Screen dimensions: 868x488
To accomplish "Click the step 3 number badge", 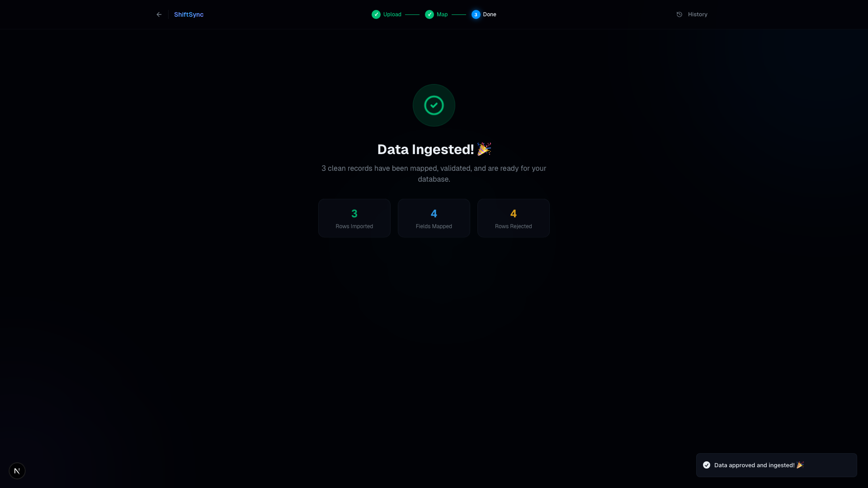I will pos(476,14).
